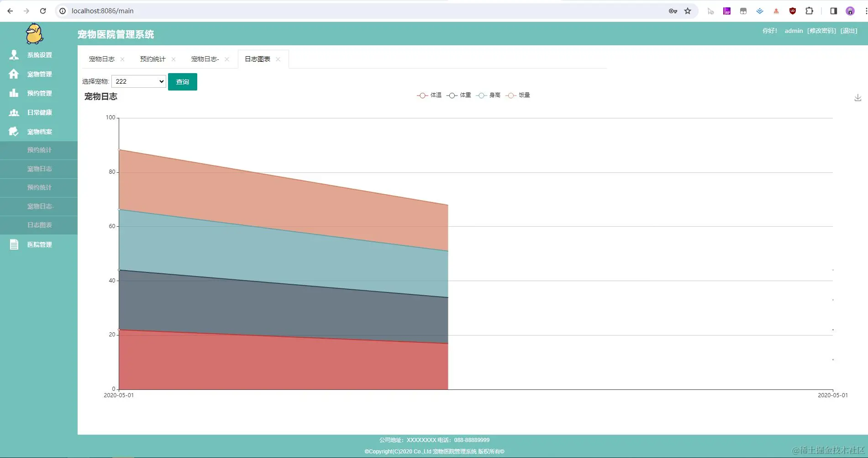Image resolution: width=868 pixels, height=458 pixels.
Task: Click the 100 y-axis label
Action: [x=110, y=117]
